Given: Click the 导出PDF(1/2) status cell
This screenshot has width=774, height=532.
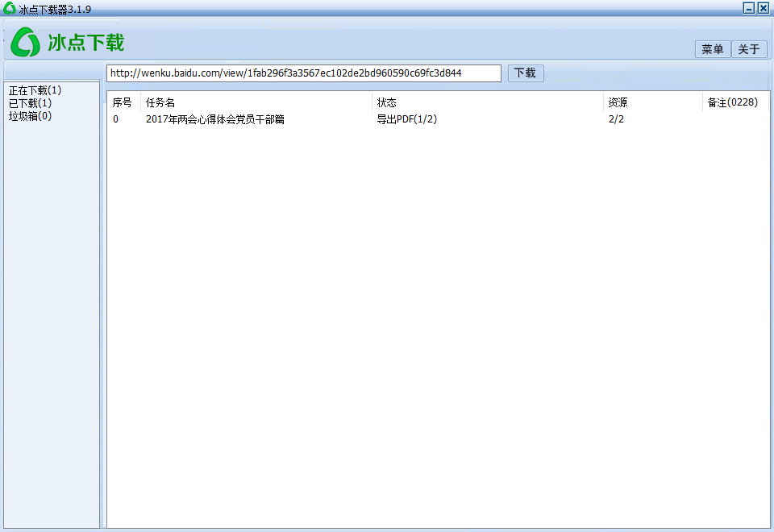Looking at the screenshot, I should tap(407, 119).
